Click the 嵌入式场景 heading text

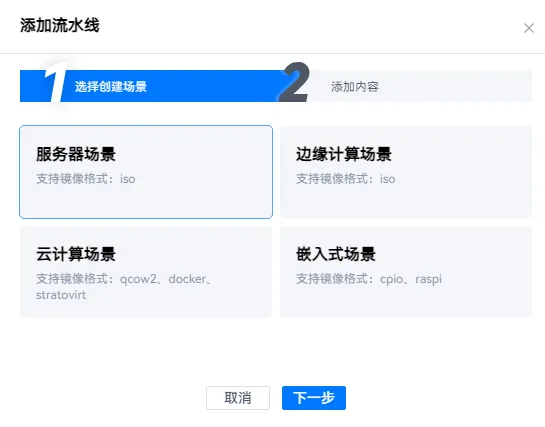coord(336,254)
